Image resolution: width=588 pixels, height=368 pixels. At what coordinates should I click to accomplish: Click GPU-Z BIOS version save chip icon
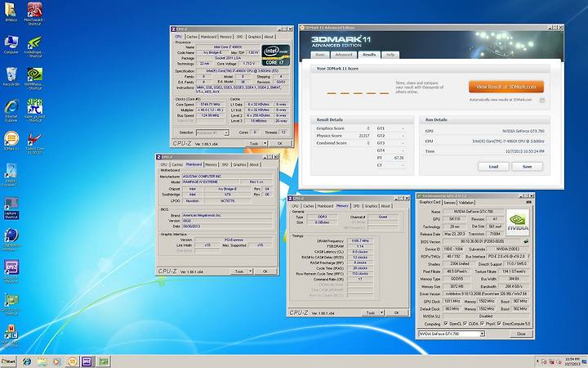[526, 241]
